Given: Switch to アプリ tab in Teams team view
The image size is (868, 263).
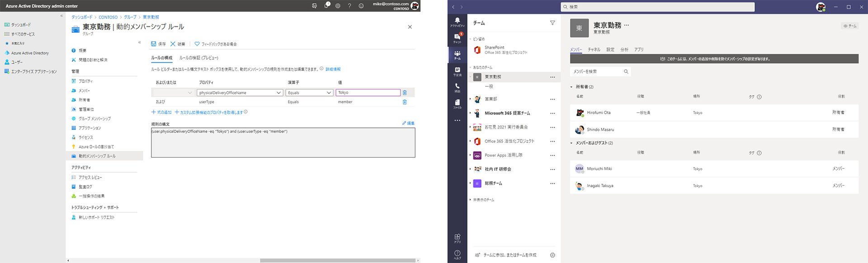Looking at the screenshot, I should [x=638, y=49].
